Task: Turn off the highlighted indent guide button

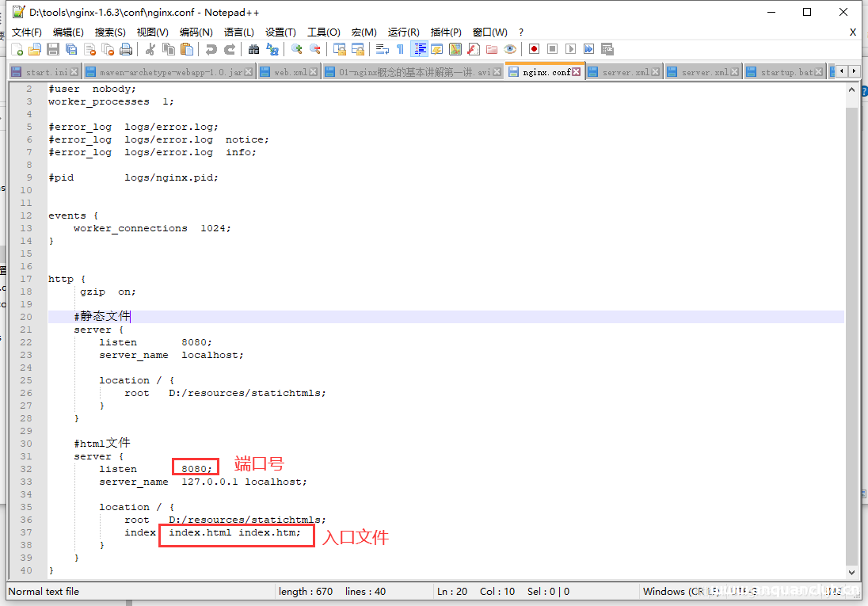Action: 419,49
